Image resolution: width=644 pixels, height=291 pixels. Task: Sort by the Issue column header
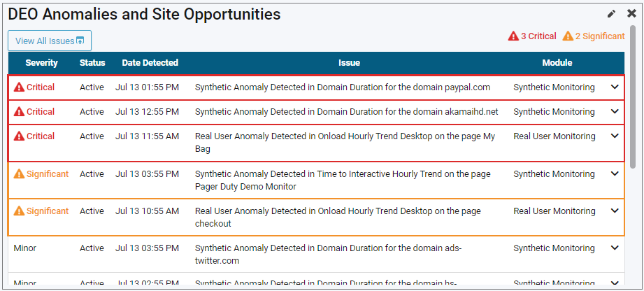coord(349,63)
